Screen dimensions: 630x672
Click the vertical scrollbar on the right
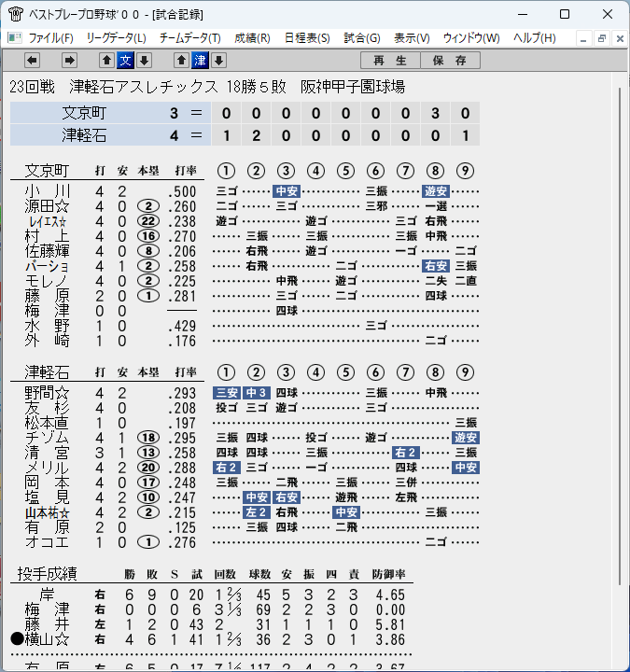620,336
